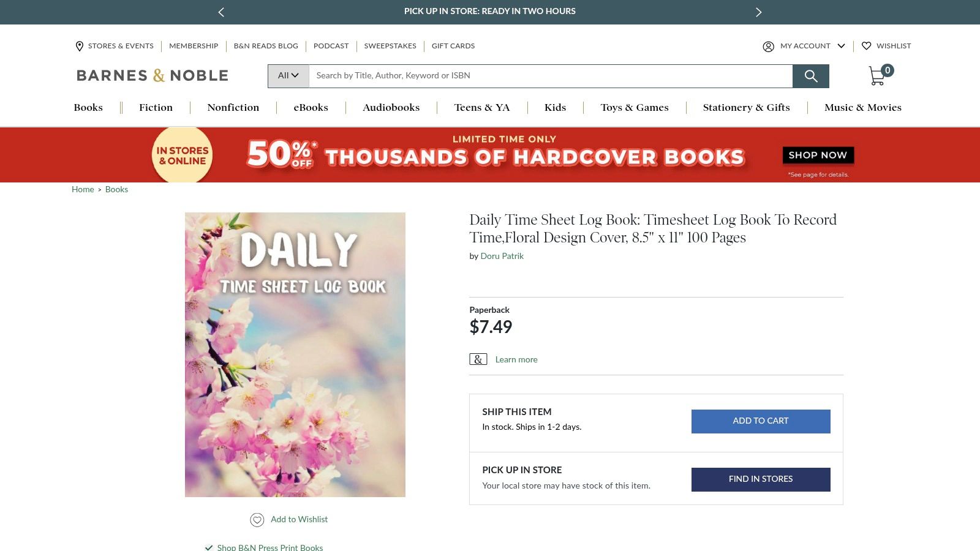
Task: Open the Fiction navigation menu
Action: pos(156,108)
